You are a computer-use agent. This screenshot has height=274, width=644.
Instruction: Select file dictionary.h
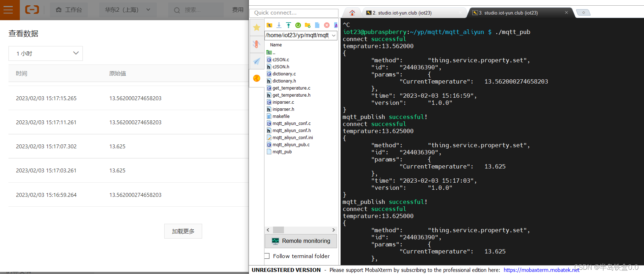(x=281, y=81)
